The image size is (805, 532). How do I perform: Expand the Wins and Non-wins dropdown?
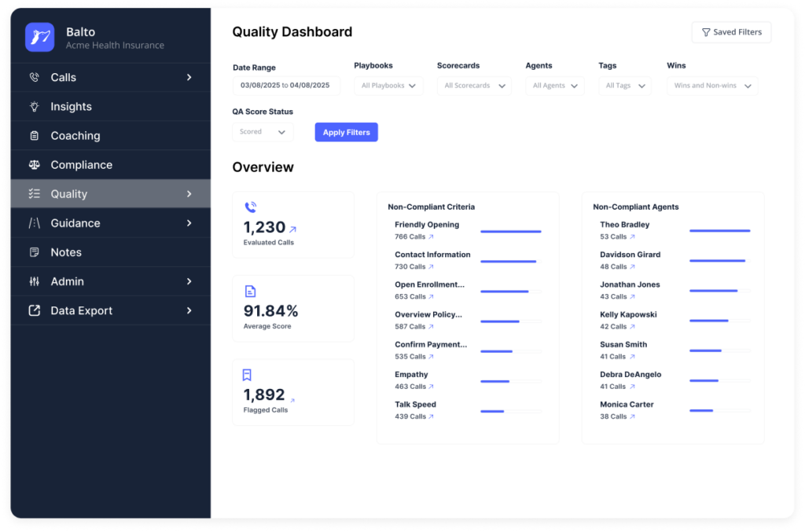[712, 86]
